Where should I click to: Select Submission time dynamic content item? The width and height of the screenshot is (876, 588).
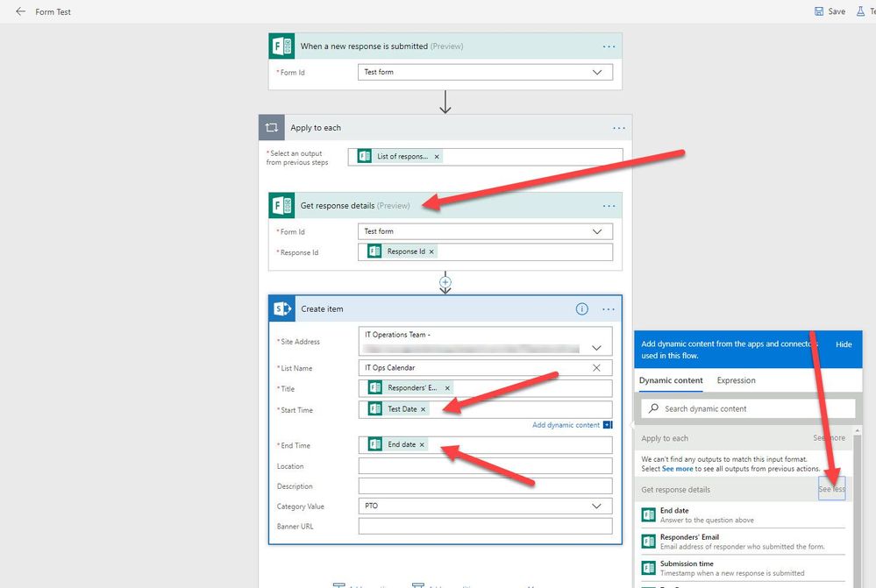click(x=743, y=569)
